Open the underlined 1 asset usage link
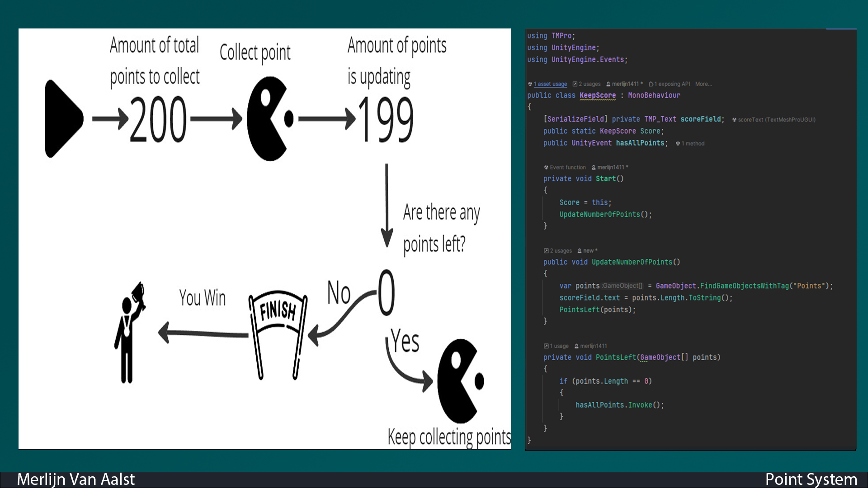The width and height of the screenshot is (868, 488). (x=550, y=84)
